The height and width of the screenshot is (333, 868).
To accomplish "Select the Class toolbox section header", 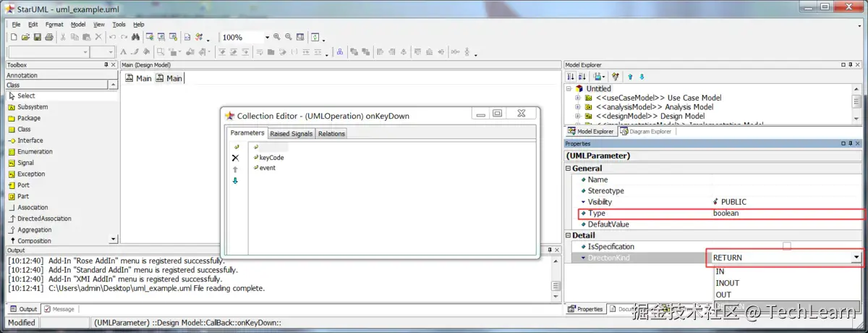I will point(57,85).
